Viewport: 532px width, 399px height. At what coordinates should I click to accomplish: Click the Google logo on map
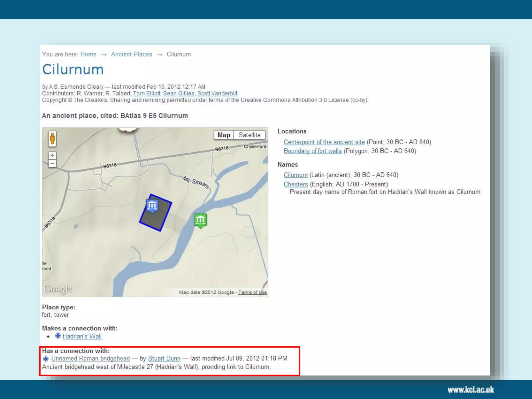pyautogui.click(x=58, y=289)
